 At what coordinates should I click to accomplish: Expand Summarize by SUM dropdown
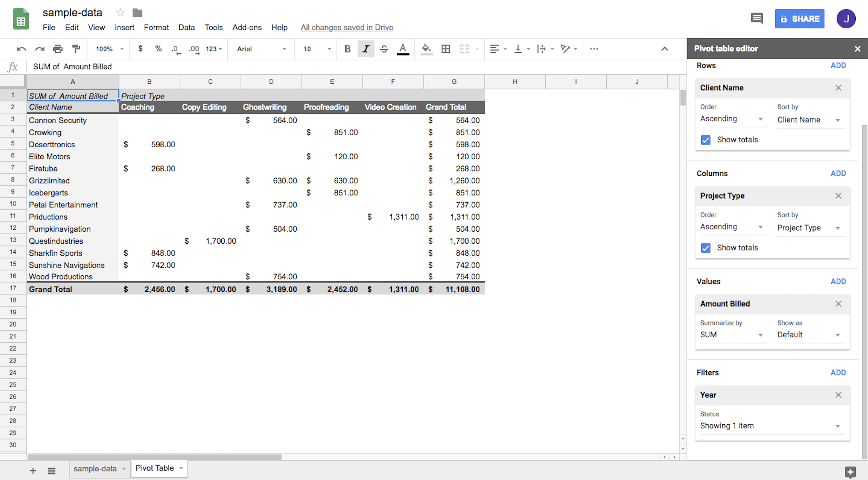731,335
